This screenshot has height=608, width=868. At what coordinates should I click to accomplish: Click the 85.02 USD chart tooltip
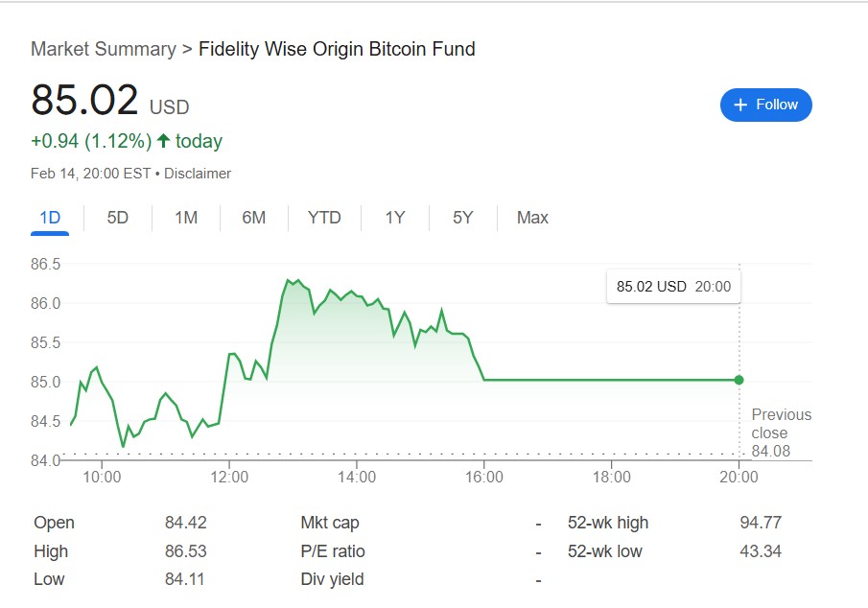673,286
